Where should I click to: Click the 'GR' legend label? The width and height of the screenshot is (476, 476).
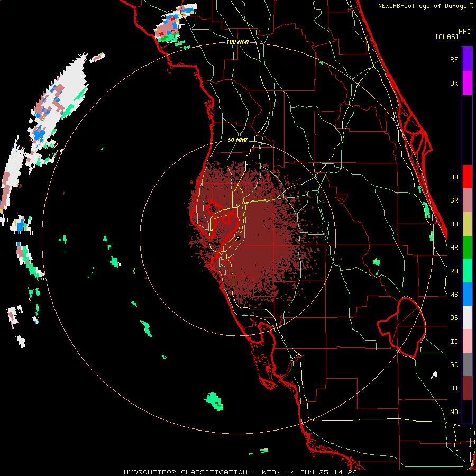[454, 200]
